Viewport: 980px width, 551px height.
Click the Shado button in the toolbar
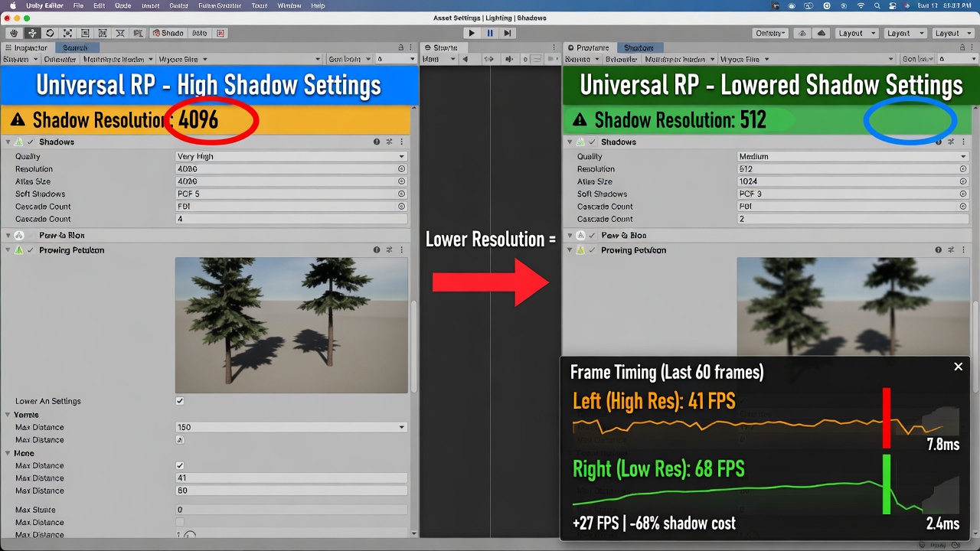pyautogui.click(x=168, y=33)
